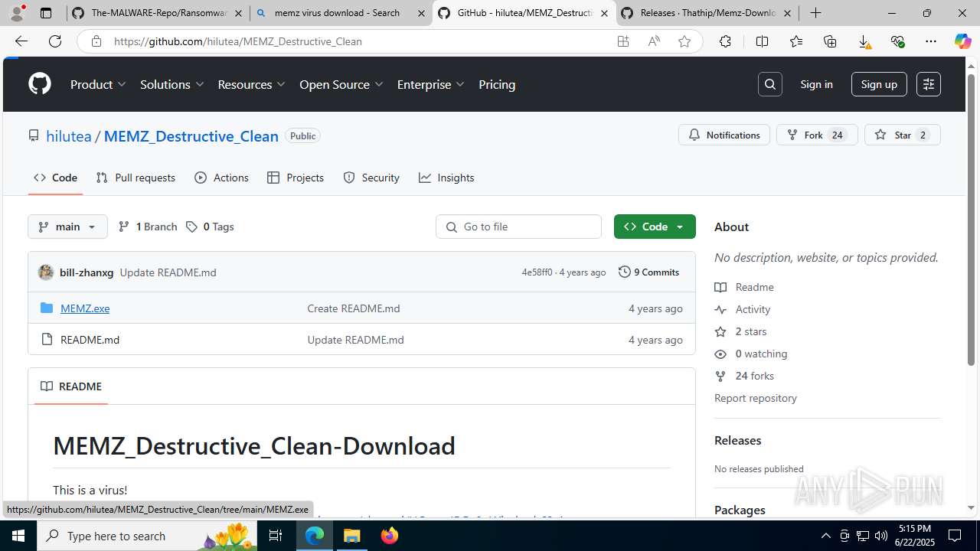Open the App available icon in address bar

(623, 41)
